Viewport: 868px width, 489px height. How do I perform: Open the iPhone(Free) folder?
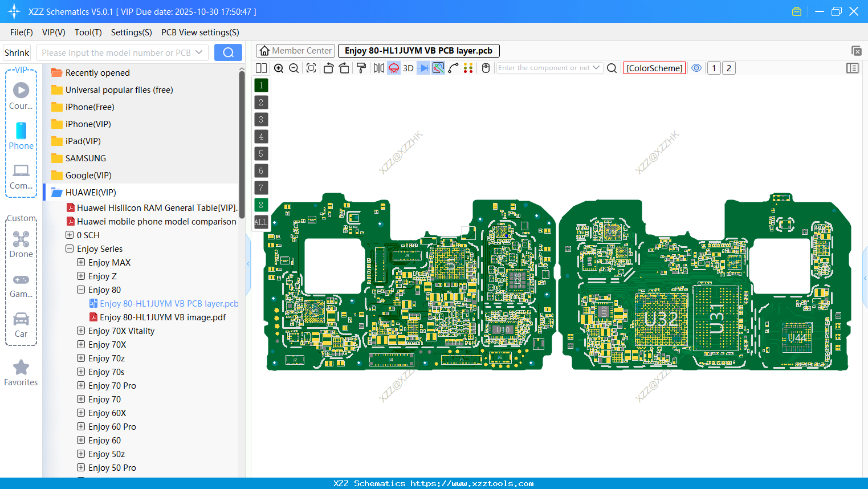tap(83, 107)
